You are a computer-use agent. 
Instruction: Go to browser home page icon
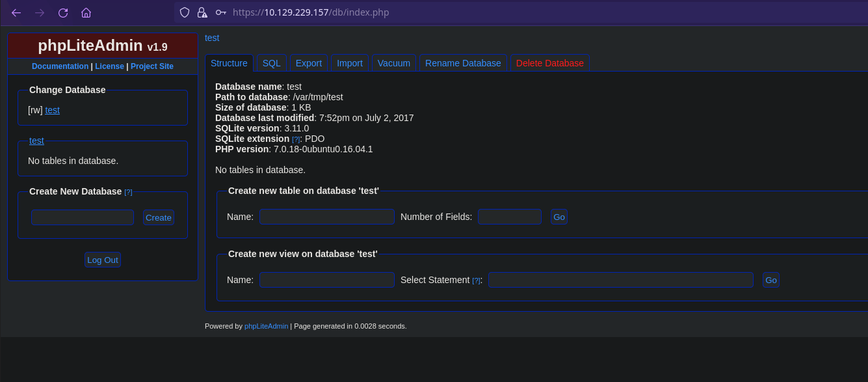point(86,13)
